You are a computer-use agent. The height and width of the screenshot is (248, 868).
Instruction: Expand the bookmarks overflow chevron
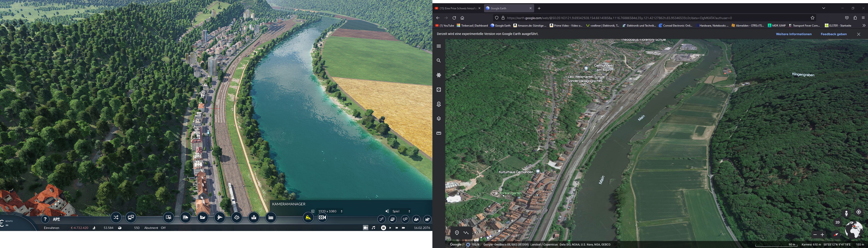pyautogui.click(x=864, y=26)
